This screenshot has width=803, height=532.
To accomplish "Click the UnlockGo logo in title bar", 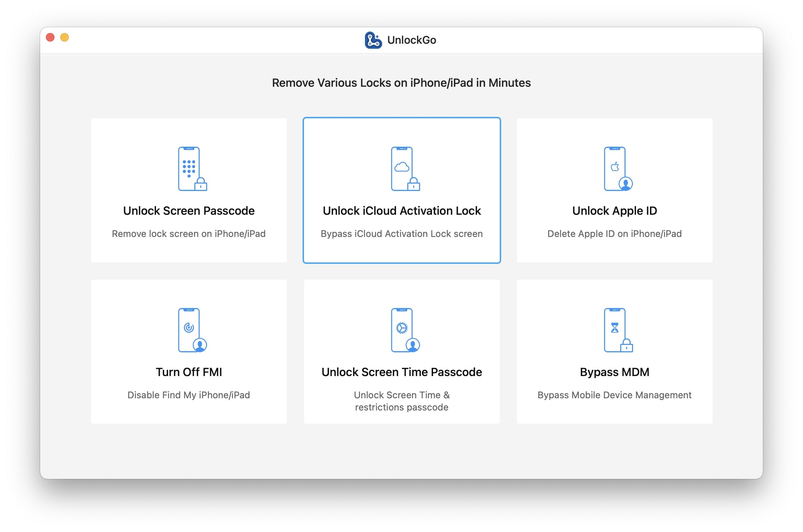I will (x=373, y=40).
